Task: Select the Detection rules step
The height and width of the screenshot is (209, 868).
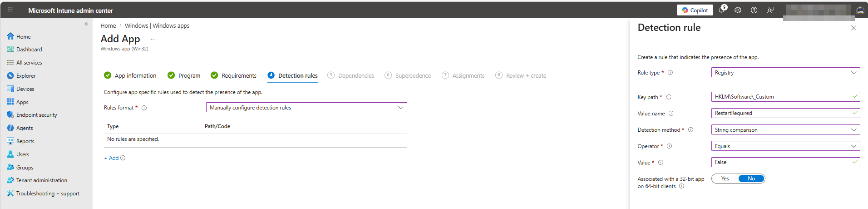Action: [x=293, y=75]
